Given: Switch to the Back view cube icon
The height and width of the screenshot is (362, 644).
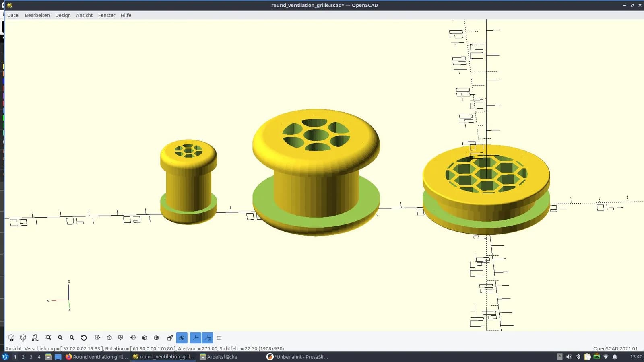Looking at the screenshot, I should pos(156,338).
